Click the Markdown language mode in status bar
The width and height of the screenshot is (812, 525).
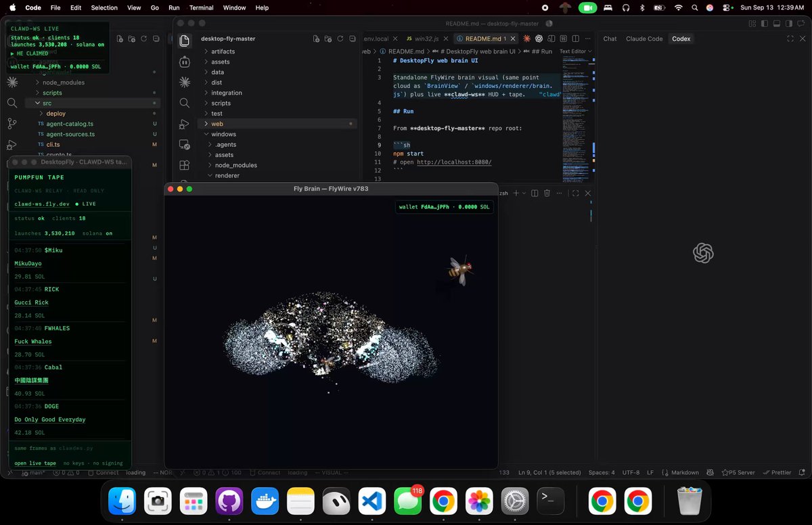[685, 472]
